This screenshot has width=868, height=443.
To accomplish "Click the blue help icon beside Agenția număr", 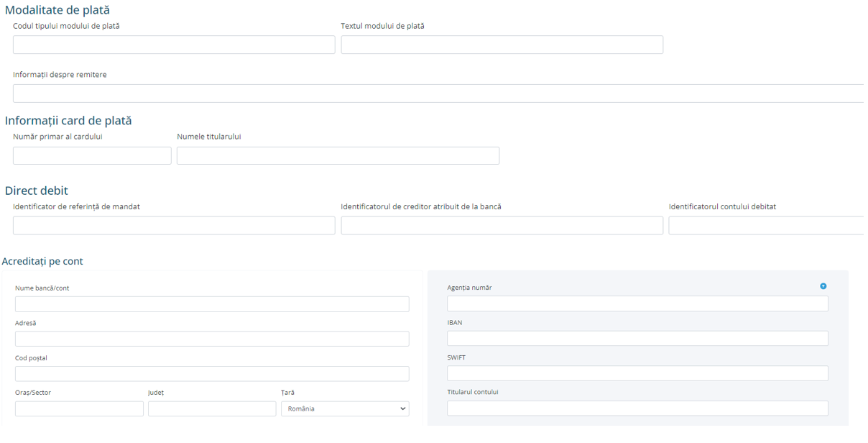I will coord(823,286).
